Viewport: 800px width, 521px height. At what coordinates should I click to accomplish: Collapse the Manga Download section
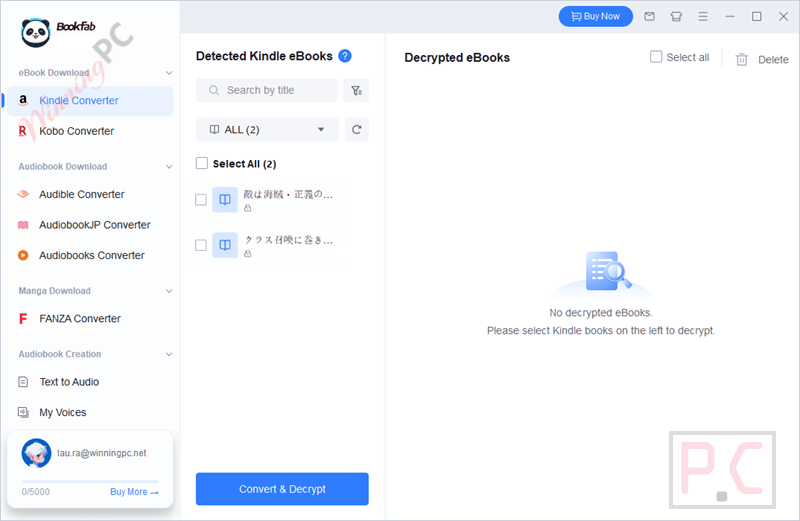click(169, 291)
